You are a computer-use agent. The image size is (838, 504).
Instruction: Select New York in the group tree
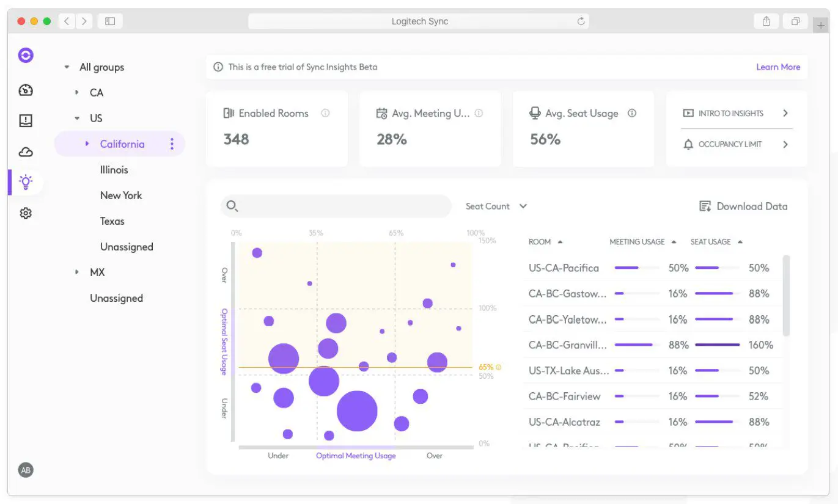coord(121,195)
